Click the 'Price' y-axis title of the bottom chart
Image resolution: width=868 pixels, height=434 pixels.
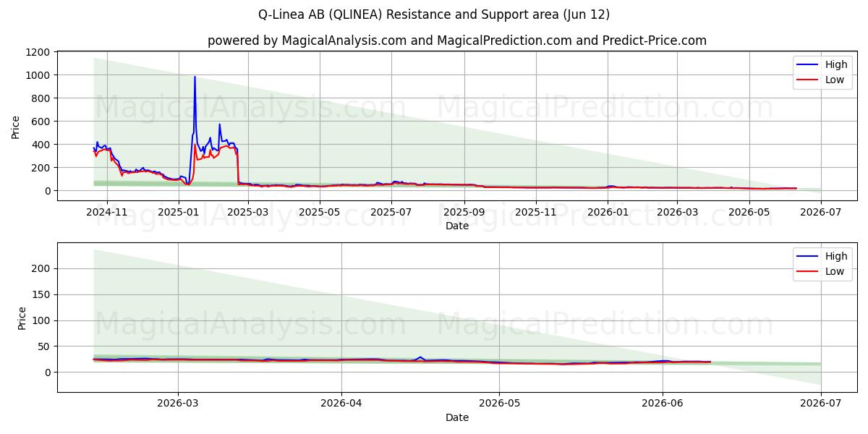(22, 318)
